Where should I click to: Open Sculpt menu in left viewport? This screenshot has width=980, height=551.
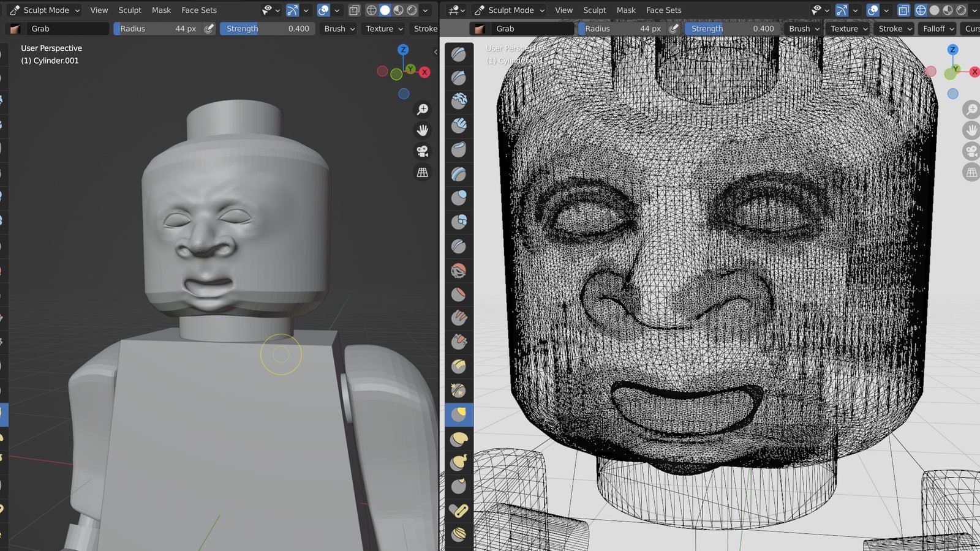point(130,10)
